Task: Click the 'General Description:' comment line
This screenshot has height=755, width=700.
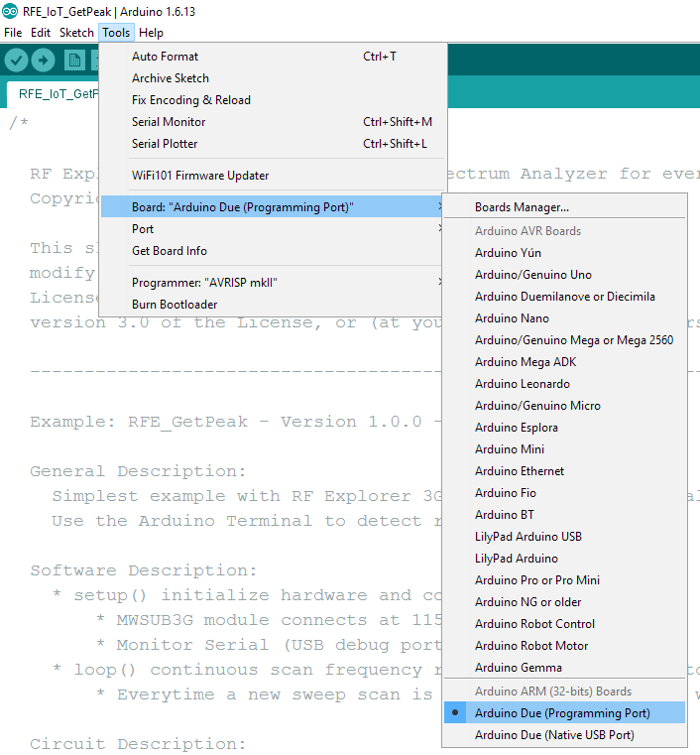Action: pyautogui.click(x=138, y=471)
